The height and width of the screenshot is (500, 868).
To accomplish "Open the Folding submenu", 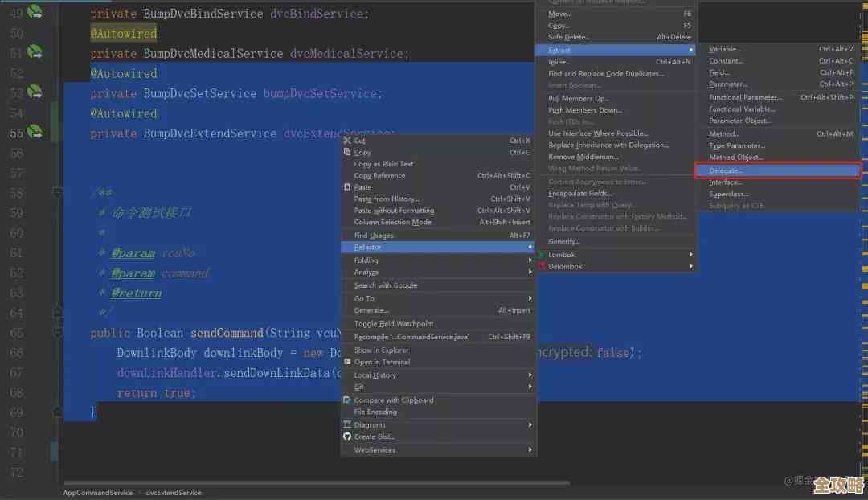I will (x=366, y=260).
